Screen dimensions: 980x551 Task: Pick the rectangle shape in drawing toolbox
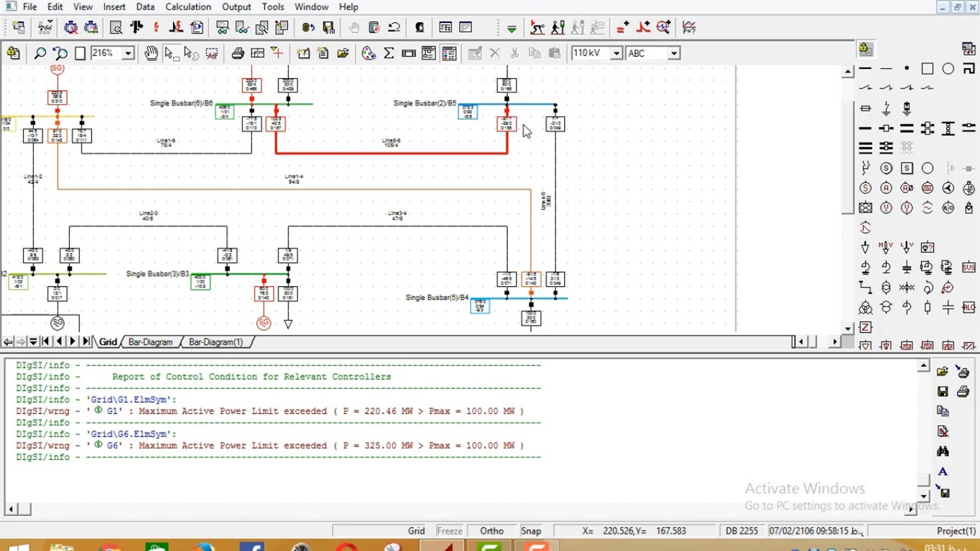coord(927,69)
